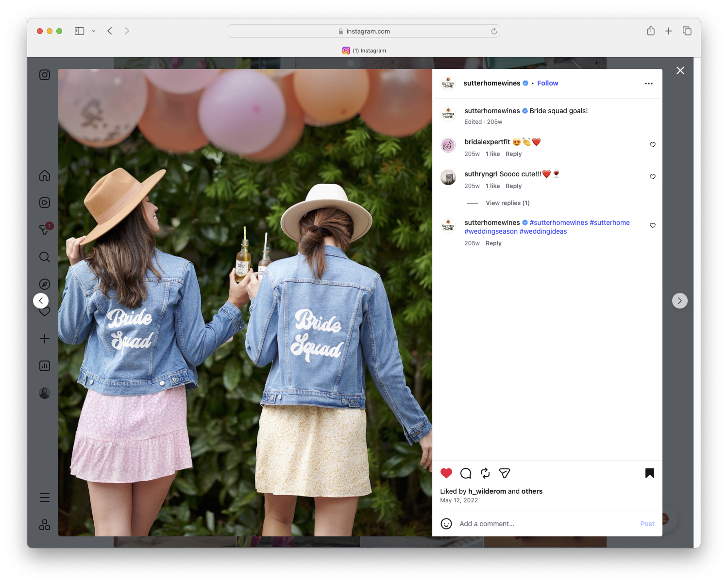
Task: Open profile avatar in sidebar
Action: pos(45,393)
